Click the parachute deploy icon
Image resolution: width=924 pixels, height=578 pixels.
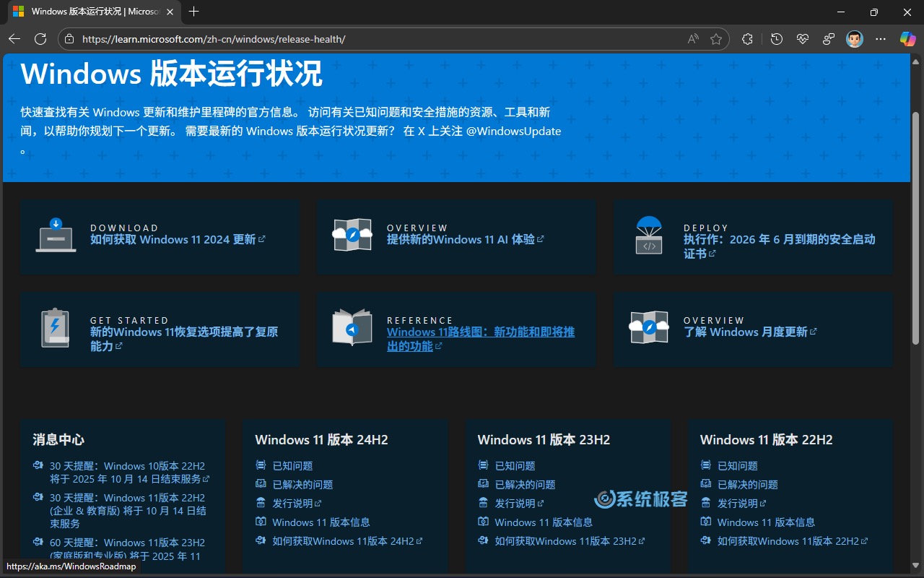pyautogui.click(x=649, y=235)
